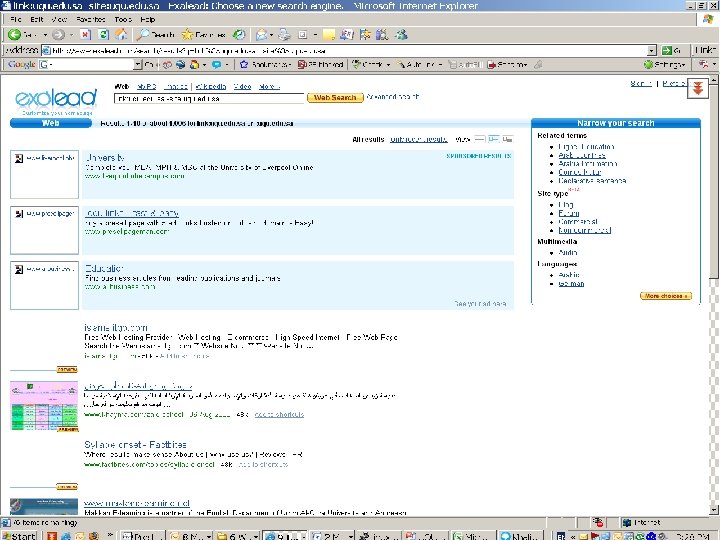This screenshot has height=540, width=720.
Task: Click in the Exalead search input field
Action: pyautogui.click(x=210, y=98)
